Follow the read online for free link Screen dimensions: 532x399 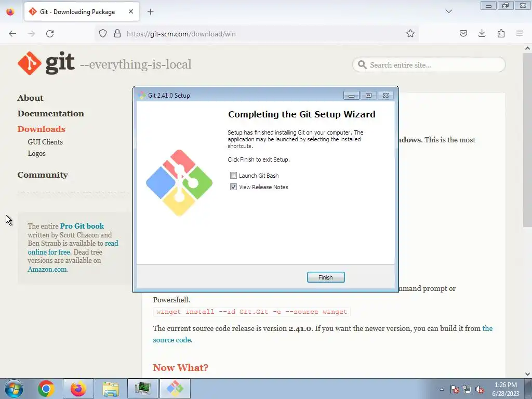[x=73, y=248]
